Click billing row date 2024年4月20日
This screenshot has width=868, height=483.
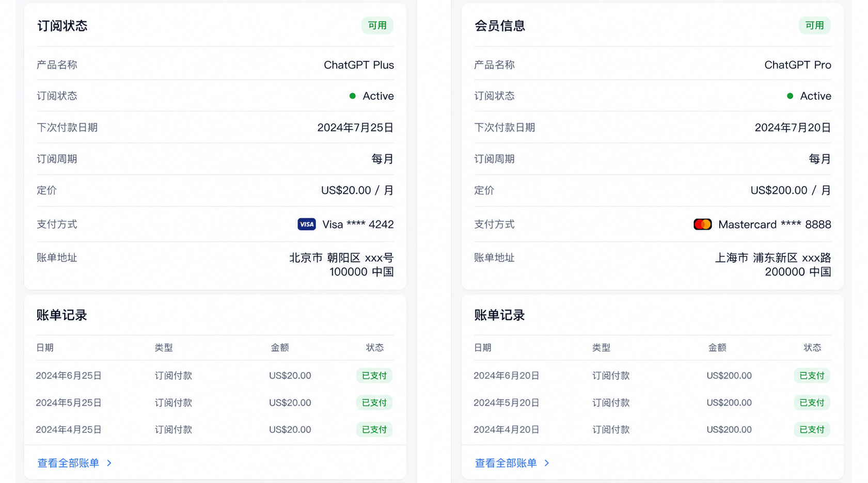coord(507,429)
